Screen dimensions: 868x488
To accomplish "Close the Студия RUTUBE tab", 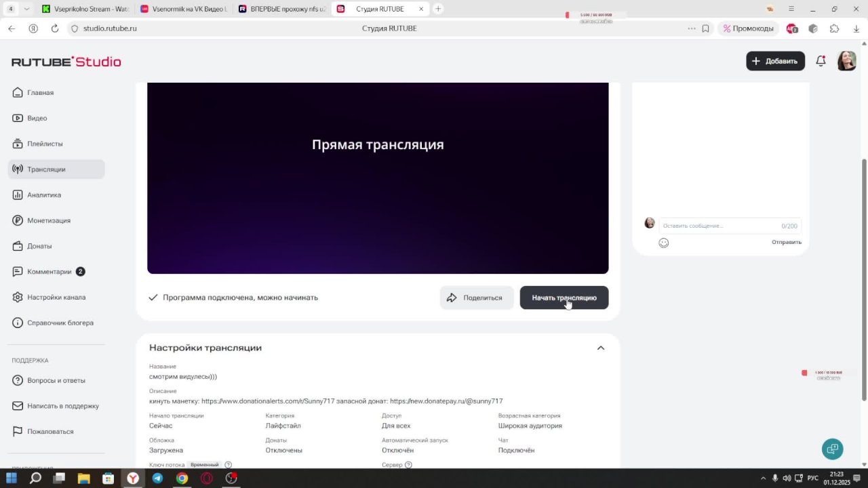I will tap(421, 9).
